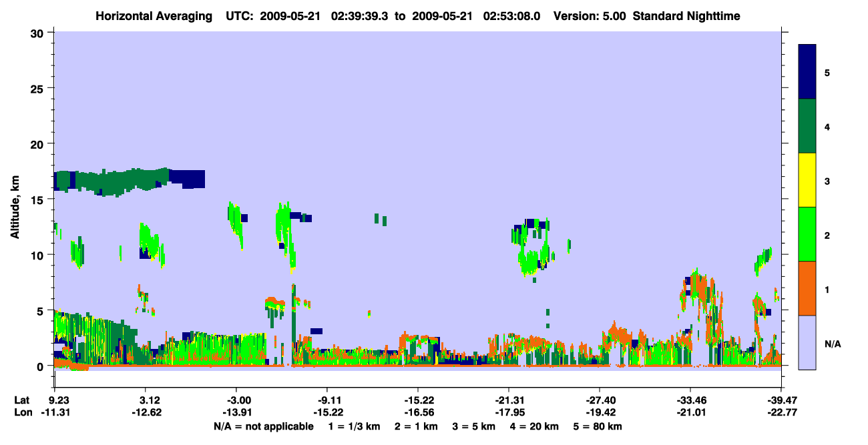868x445 pixels.
Task: Click the yellow level 3 legend swatch
Action: [807, 180]
